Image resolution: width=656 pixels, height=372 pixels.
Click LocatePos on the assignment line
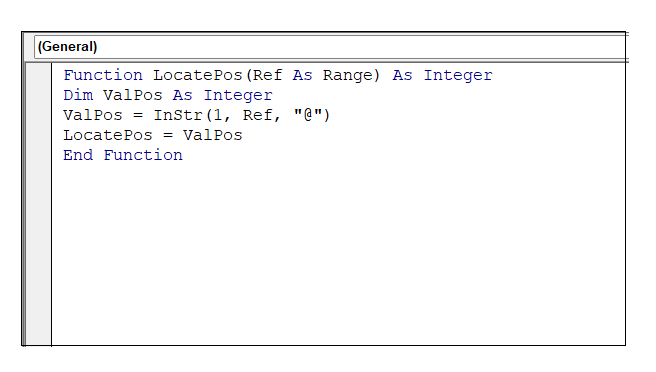tap(108, 135)
